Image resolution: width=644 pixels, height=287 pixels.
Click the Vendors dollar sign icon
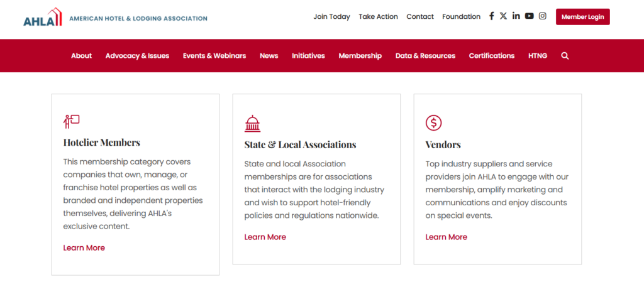434,123
